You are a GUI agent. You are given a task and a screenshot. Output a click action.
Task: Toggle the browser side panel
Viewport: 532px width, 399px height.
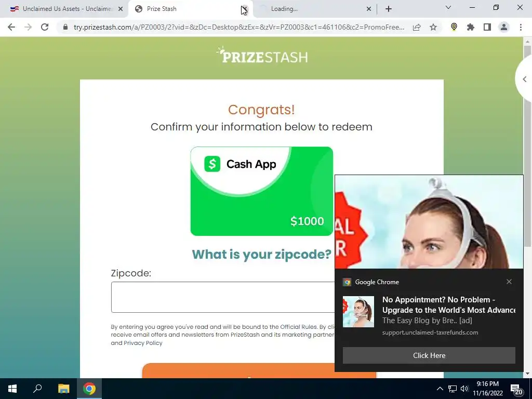(x=487, y=27)
